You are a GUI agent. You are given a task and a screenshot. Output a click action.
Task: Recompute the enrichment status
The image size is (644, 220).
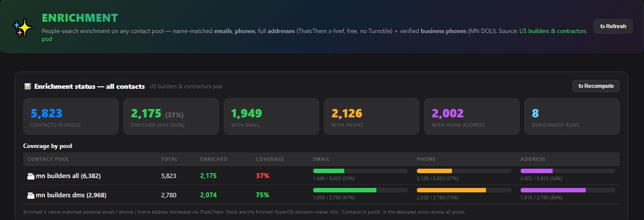pos(596,86)
